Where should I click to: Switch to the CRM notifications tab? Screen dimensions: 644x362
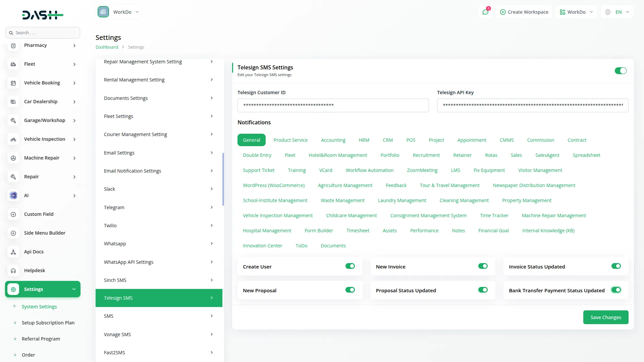point(388,140)
